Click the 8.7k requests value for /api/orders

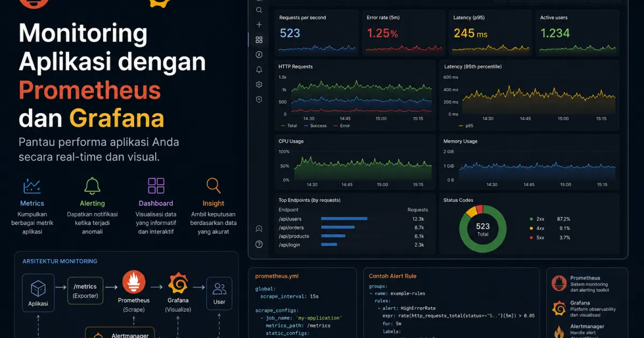point(419,227)
